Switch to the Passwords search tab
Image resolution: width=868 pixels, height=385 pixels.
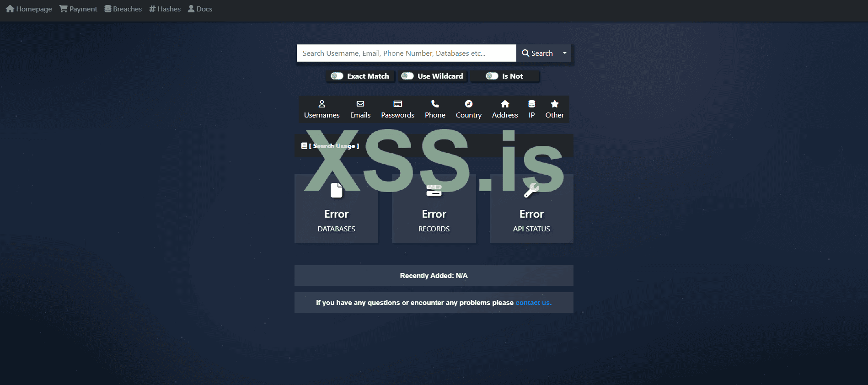tap(398, 109)
